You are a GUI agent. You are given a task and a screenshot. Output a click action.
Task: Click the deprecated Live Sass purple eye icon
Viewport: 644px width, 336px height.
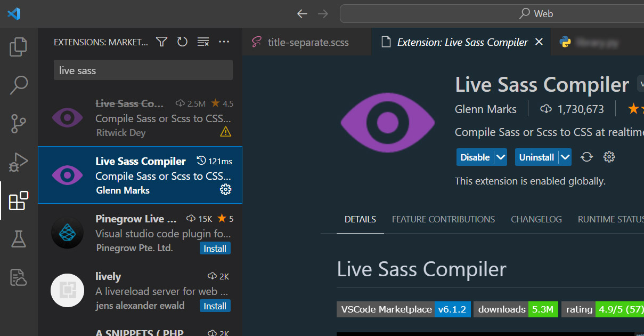point(67,117)
